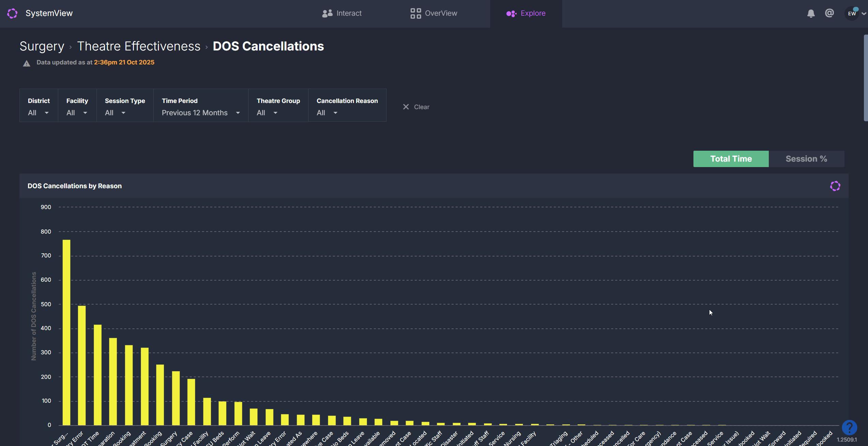Viewport: 868px width, 446px height.
Task: Switch to Session % view
Action: tap(806, 159)
